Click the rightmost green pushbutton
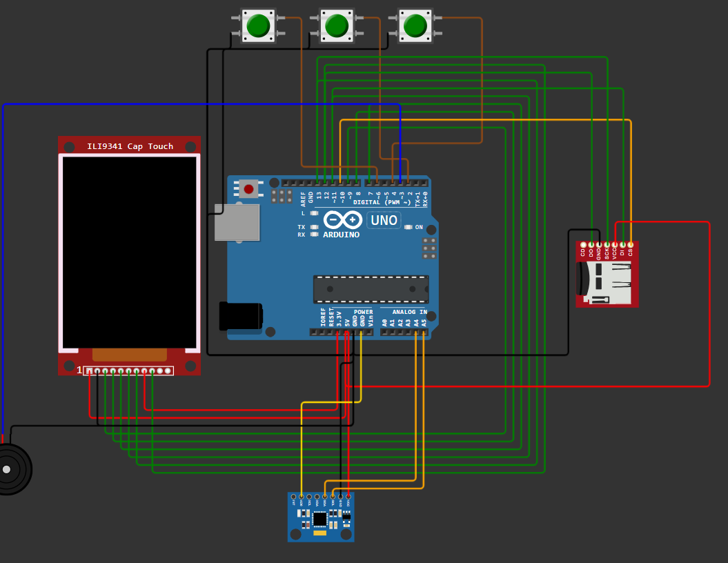This screenshot has width=728, height=563. 415,26
